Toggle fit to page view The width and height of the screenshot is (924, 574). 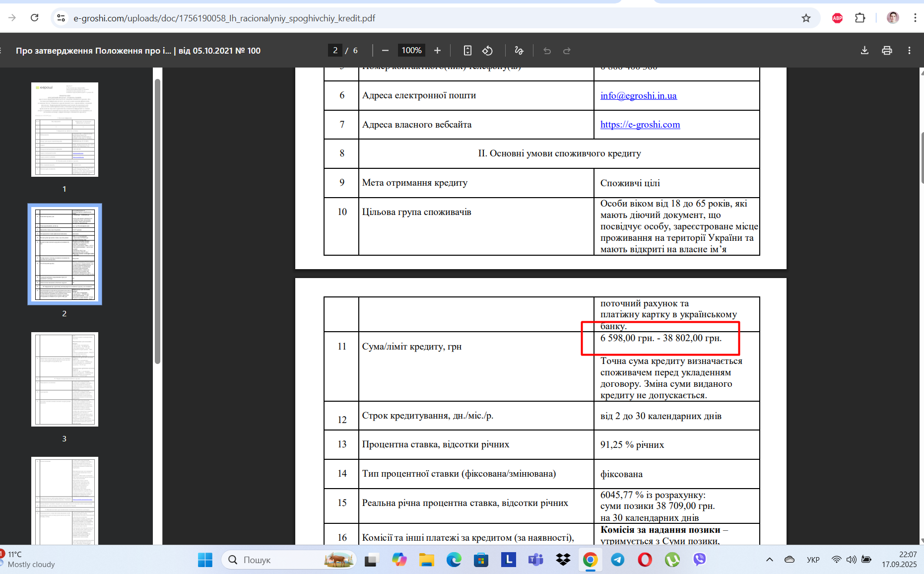467,51
